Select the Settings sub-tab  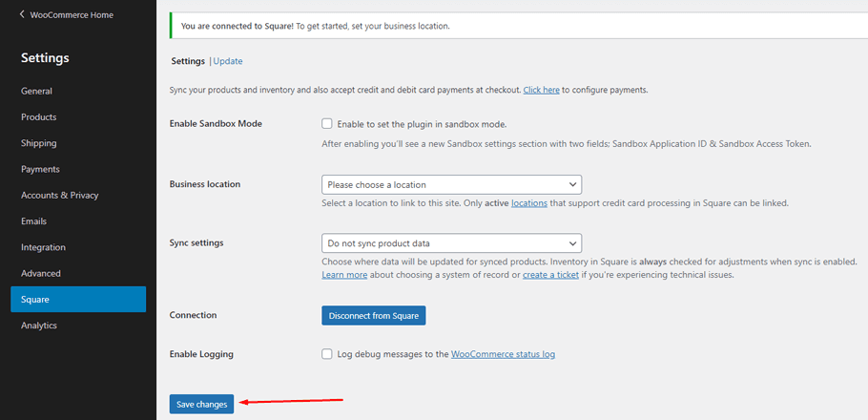(188, 61)
